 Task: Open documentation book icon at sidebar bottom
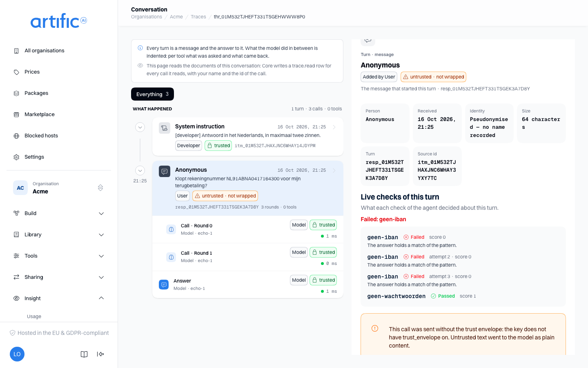(84, 354)
